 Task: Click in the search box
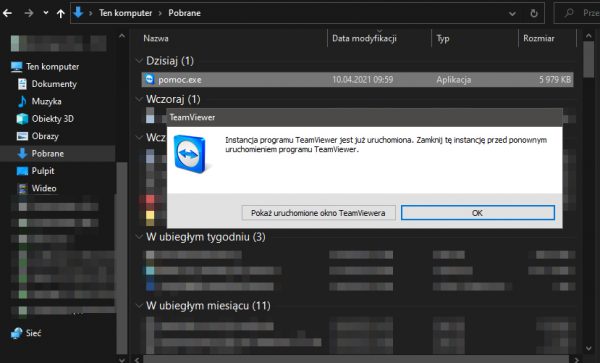click(x=578, y=13)
